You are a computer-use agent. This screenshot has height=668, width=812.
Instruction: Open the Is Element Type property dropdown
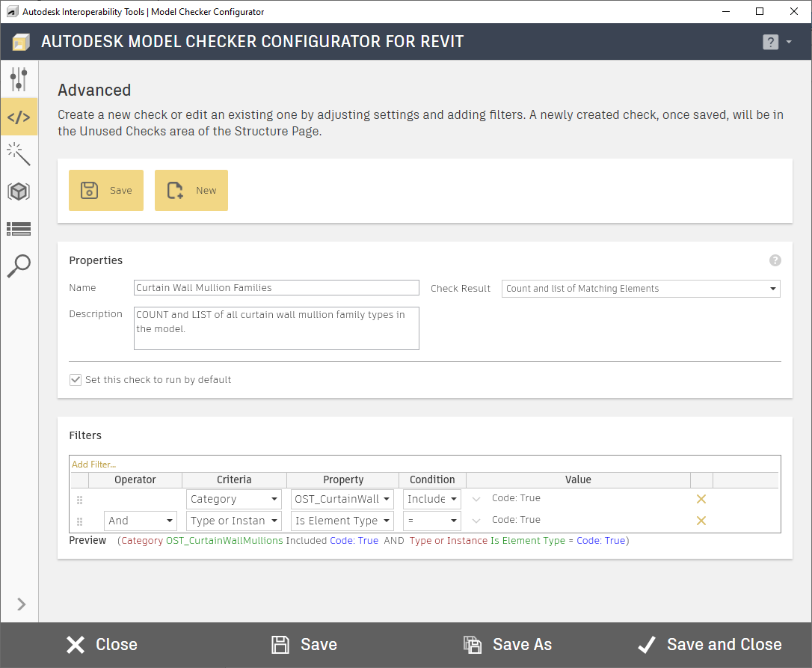[x=342, y=521]
